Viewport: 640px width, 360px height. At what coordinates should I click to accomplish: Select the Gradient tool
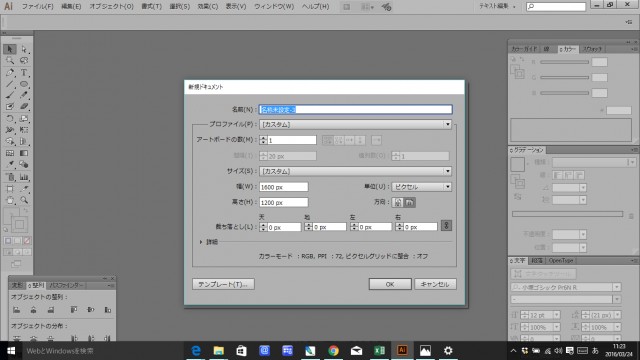pos(24,153)
